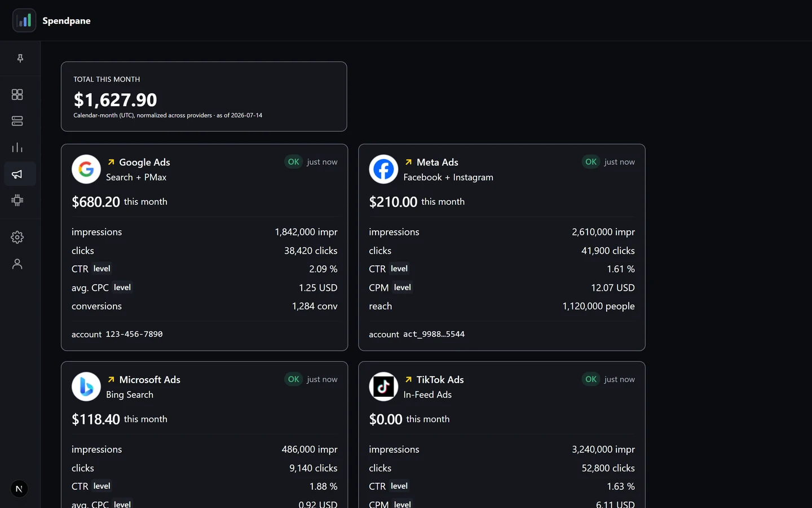The image size is (812, 508).
Task: Open TikTok Ads external link arrow
Action: [x=408, y=379]
